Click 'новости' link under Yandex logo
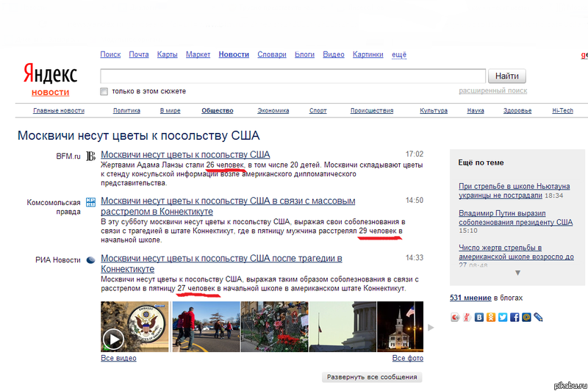This screenshot has height=391, width=588. 50,93
